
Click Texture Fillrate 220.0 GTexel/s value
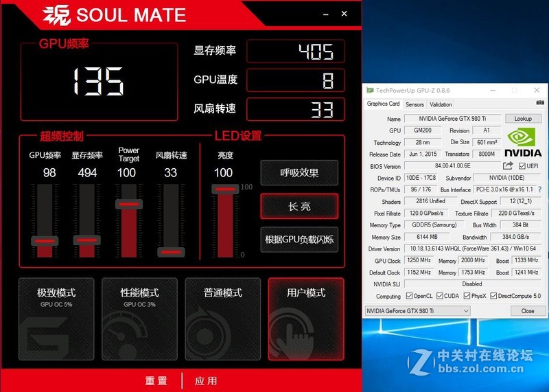click(516, 213)
